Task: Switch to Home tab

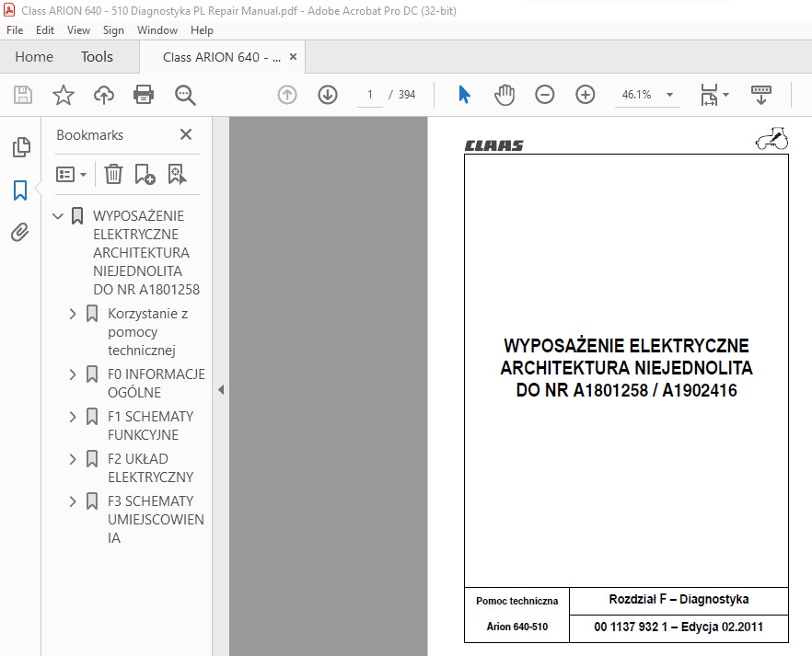Action: 34,56
